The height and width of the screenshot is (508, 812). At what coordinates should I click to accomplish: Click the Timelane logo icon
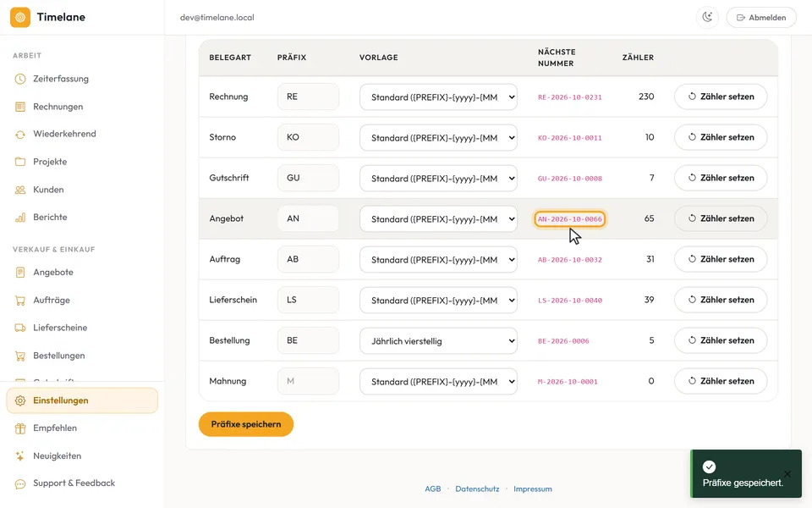(20, 17)
